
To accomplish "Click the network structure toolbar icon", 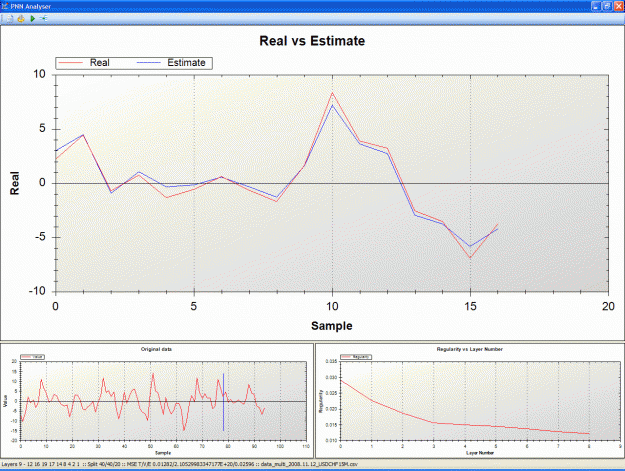I will tap(43, 18).
